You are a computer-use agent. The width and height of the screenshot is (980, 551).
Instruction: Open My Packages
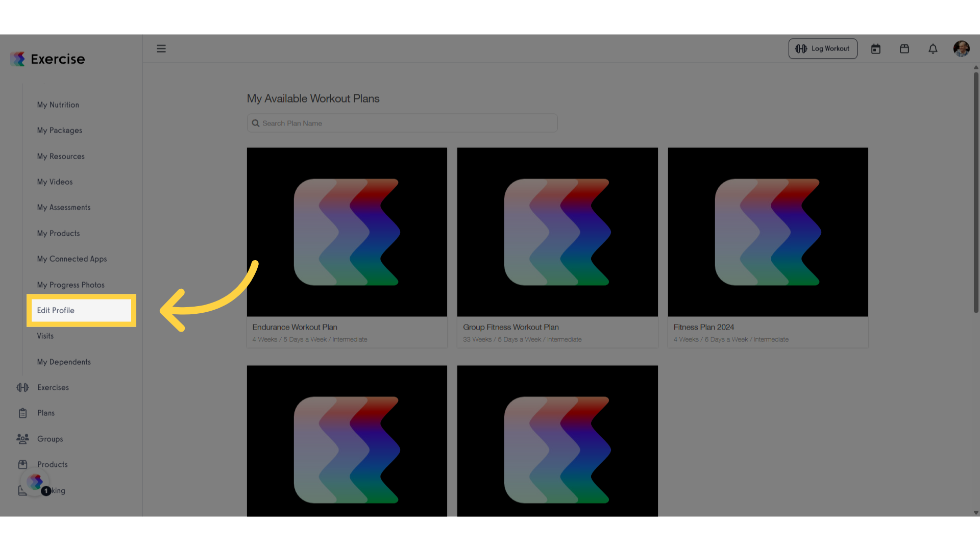coord(60,131)
